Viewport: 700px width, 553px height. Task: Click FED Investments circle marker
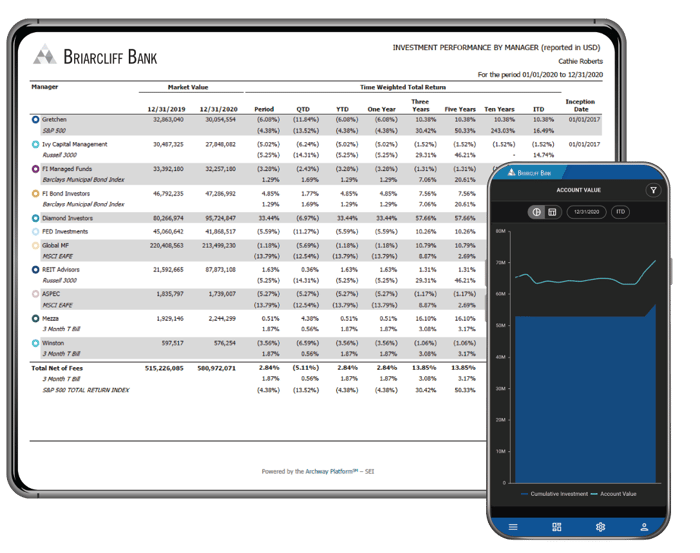point(36,232)
